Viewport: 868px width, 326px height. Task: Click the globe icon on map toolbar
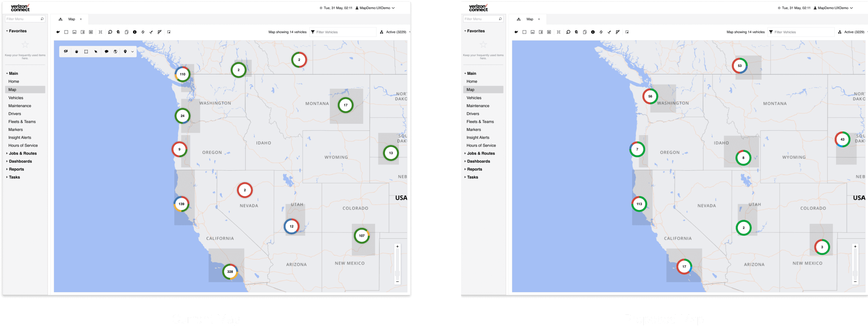click(x=116, y=52)
